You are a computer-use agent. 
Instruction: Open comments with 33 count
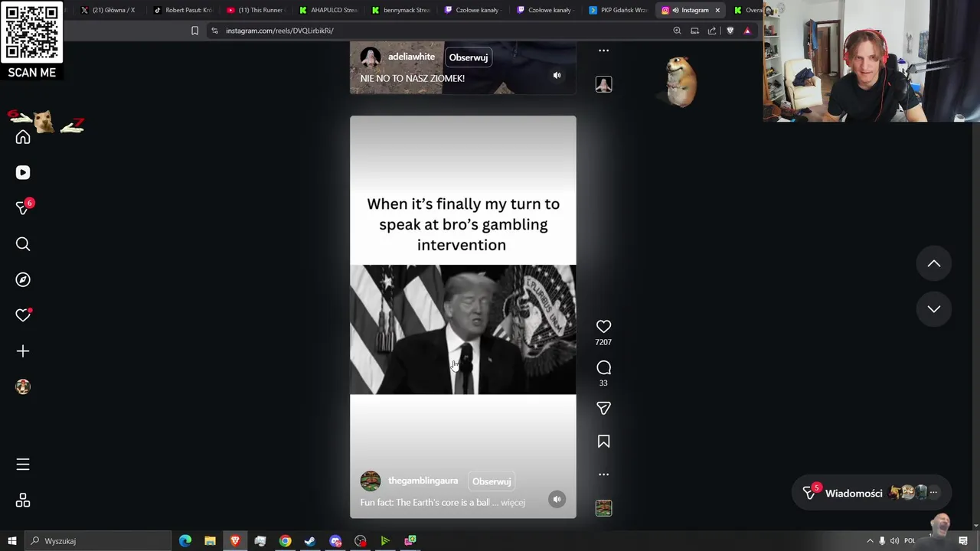[603, 368]
